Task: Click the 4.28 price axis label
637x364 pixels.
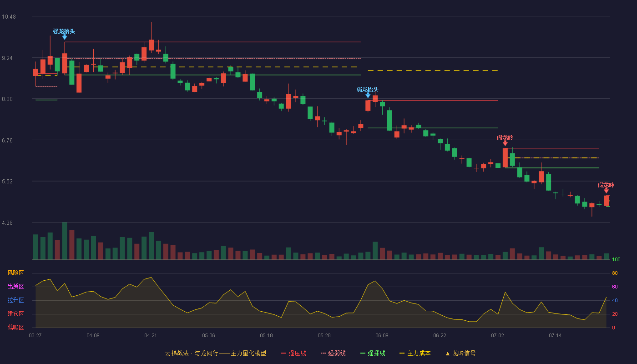Action: 7,223
